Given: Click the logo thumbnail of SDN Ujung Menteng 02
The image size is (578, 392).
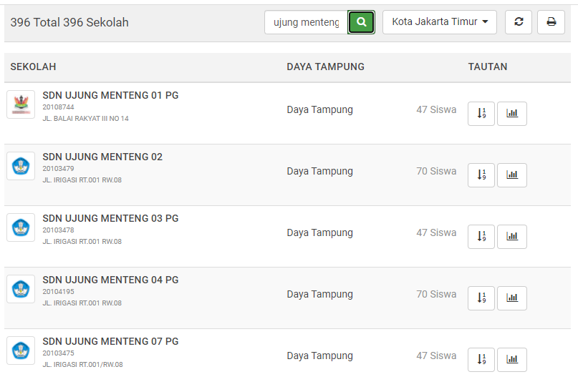Looking at the screenshot, I should point(21,166).
